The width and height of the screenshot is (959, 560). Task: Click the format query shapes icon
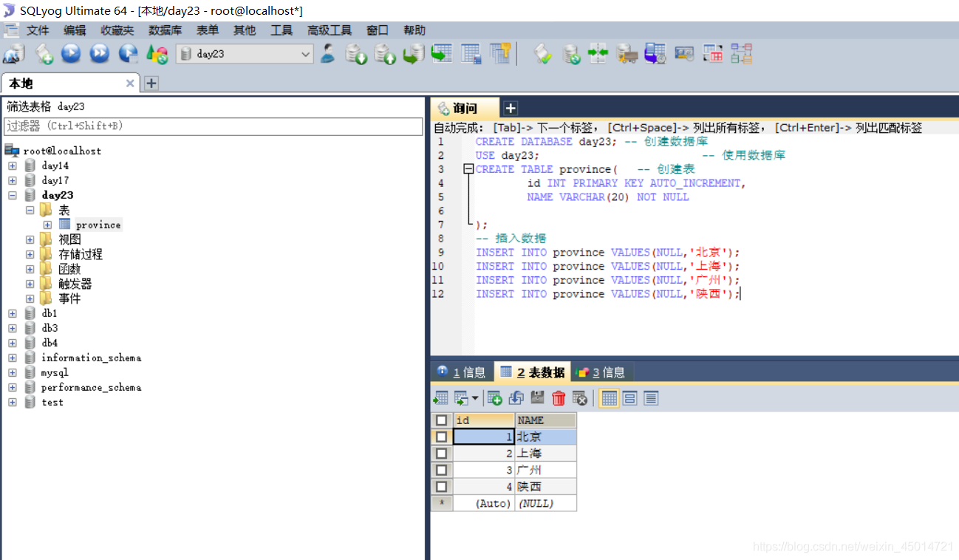pyautogui.click(x=157, y=53)
